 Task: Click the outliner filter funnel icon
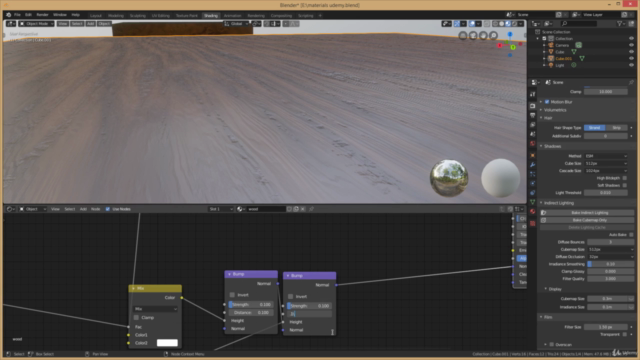pyautogui.click(x=620, y=24)
